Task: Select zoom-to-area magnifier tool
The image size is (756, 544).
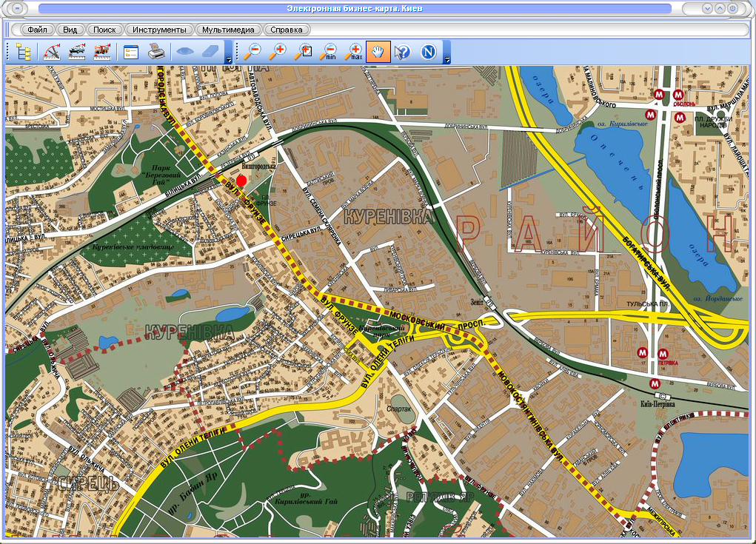Action: [x=304, y=52]
